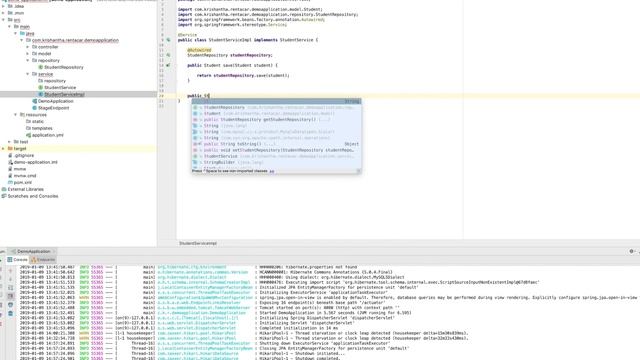Select the templates folder
Viewport: 640px width, 360px height.
[x=42, y=128]
